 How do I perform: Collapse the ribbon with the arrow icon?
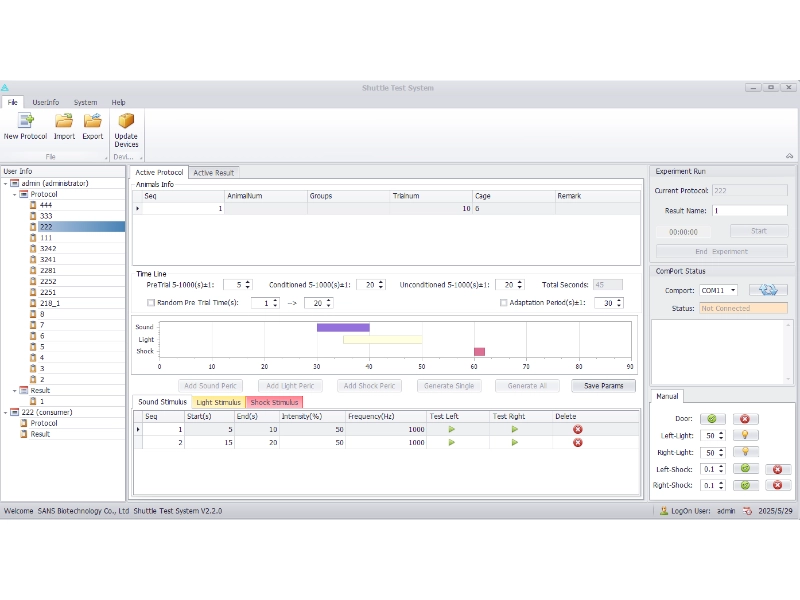click(789, 156)
